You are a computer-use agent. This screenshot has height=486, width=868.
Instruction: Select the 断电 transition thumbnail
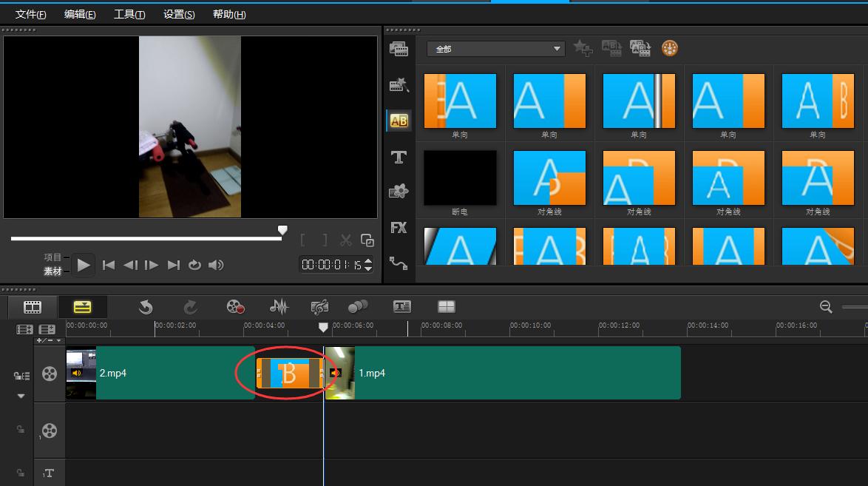460,177
